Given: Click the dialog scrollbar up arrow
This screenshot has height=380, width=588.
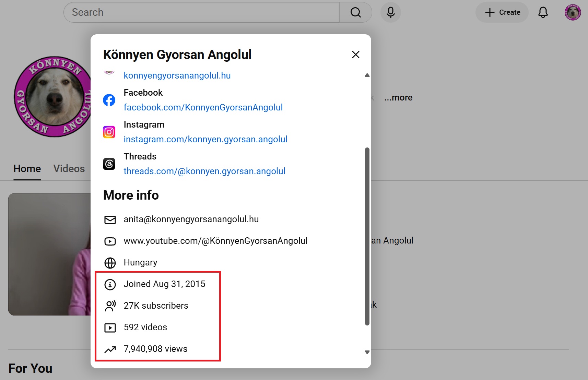Looking at the screenshot, I should pyautogui.click(x=367, y=75).
